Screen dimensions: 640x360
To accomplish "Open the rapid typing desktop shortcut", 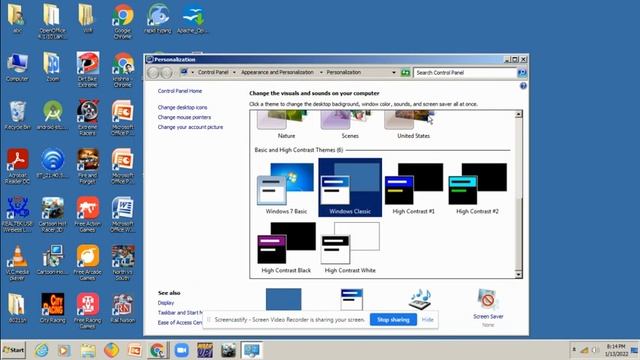I will point(158,19).
